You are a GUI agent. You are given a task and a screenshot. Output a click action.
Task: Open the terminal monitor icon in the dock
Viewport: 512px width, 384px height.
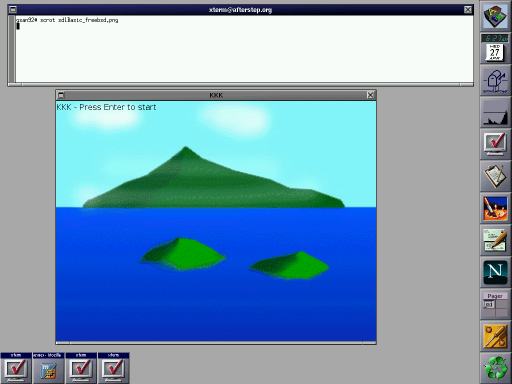pos(495,144)
